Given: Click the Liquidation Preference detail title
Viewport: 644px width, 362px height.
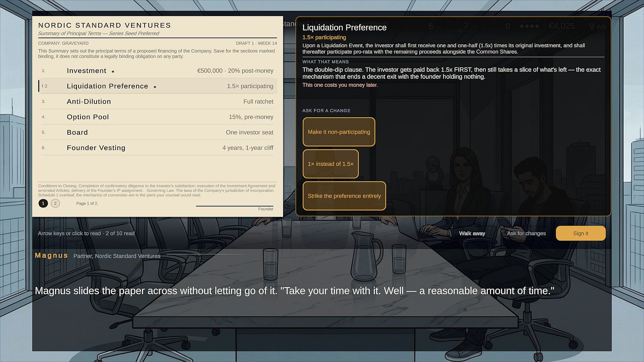Looking at the screenshot, I should point(344,27).
